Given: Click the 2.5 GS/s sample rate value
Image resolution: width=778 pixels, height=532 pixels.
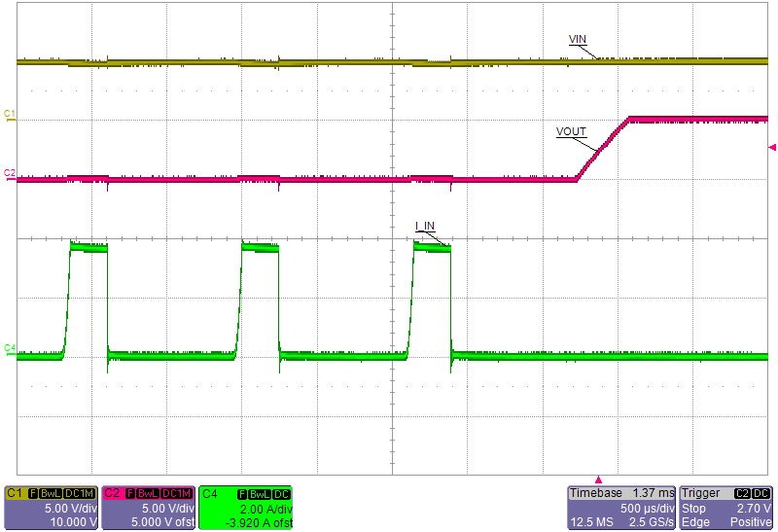Looking at the screenshot, I should [x=652, y=522].
